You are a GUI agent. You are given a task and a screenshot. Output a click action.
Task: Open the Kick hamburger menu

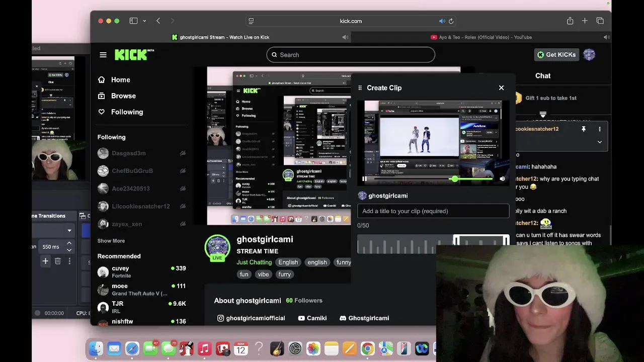point(103,55)
